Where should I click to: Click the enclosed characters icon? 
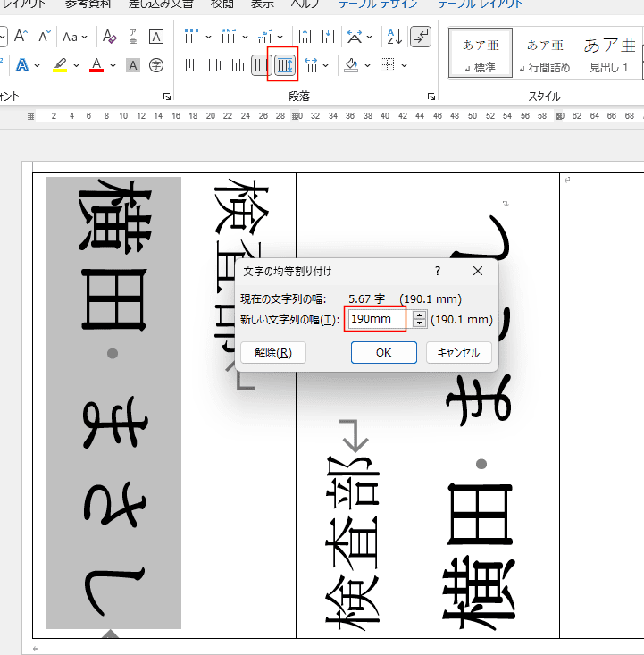coord(156,65)
